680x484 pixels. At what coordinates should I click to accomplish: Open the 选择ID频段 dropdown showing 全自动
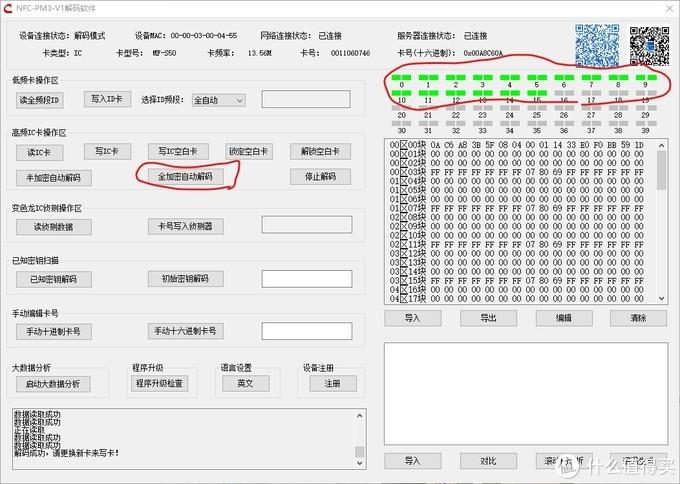[x=219, y=101]
